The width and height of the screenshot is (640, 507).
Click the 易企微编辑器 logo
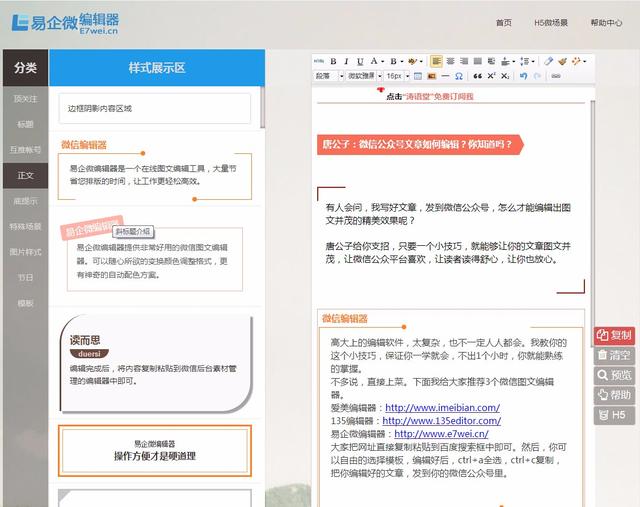tap(65, 23)
